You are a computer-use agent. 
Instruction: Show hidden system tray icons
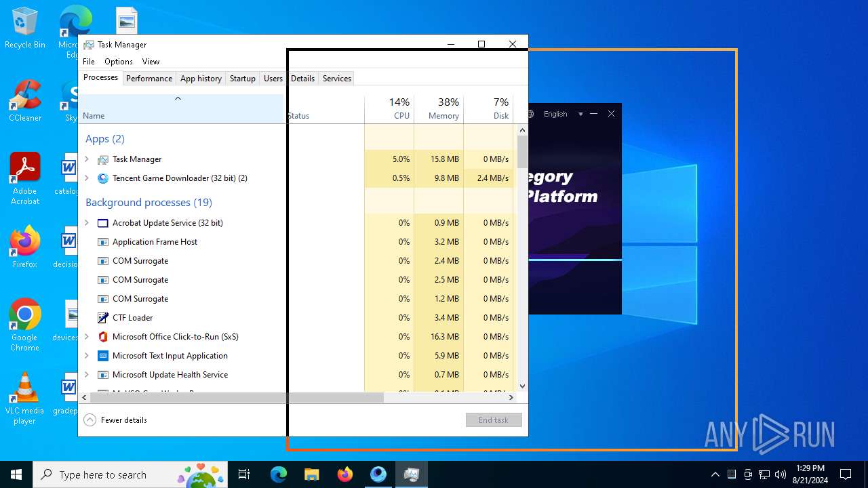(x=715, y=474)
